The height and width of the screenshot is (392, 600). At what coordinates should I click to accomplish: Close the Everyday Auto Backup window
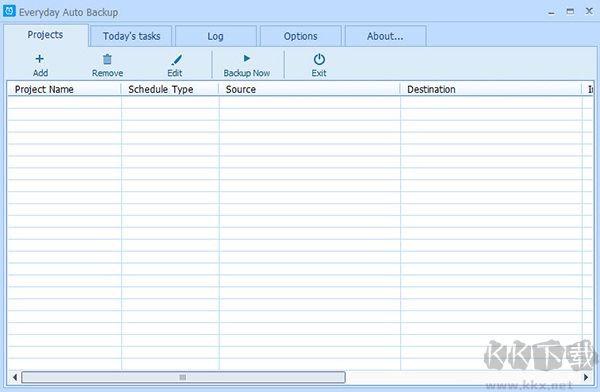[589, 11]
